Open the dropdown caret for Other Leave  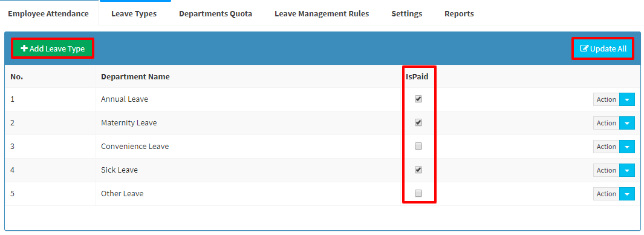[626, 194]
